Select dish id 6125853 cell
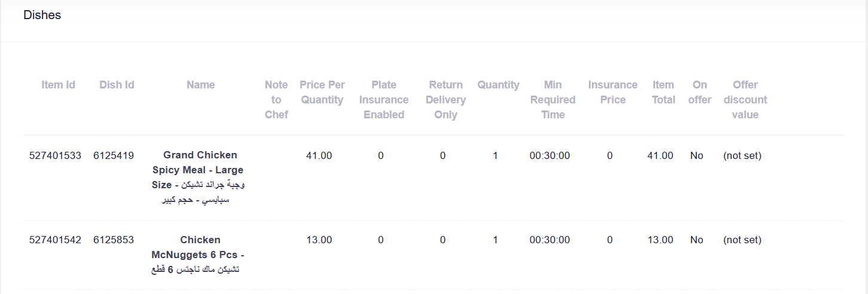Screen dimensions: 868x294 pyautogui.click(x=114, y=240)
